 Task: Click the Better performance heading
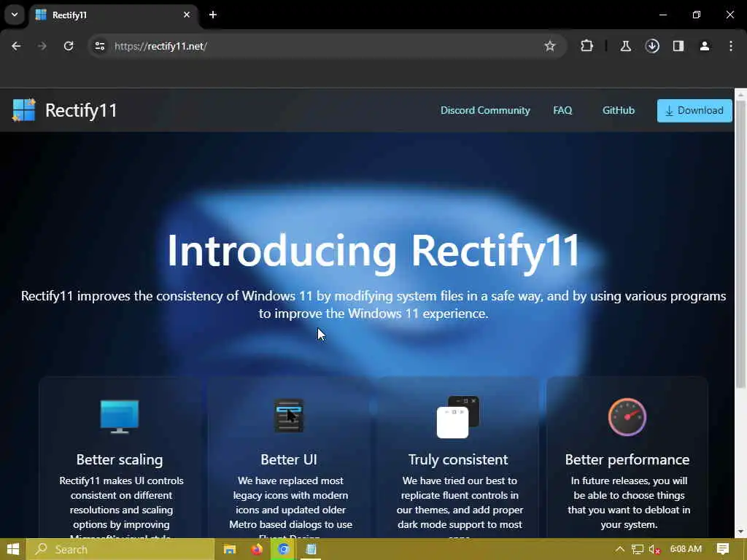(x=627, y=459)
